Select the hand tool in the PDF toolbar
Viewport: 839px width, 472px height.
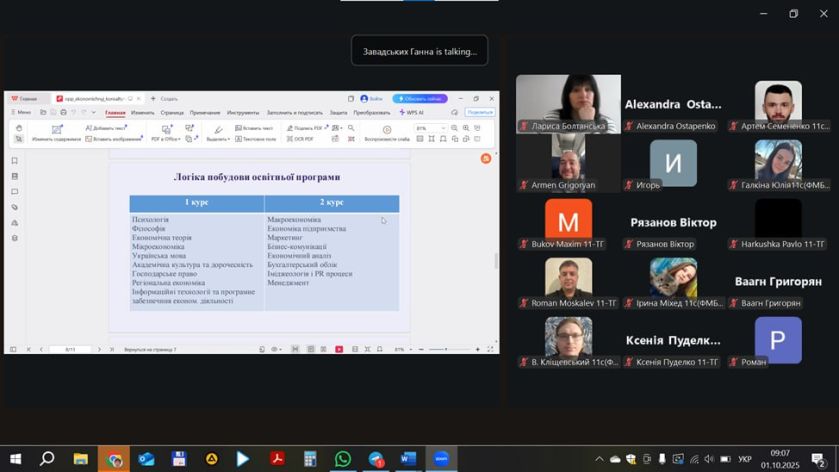19,128
